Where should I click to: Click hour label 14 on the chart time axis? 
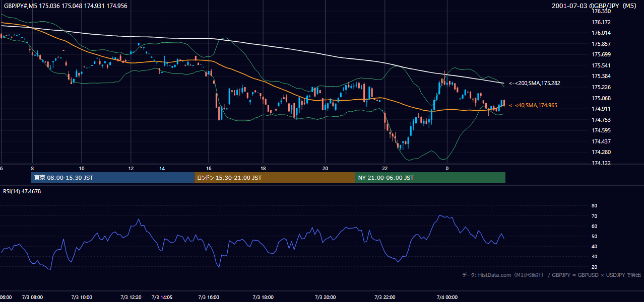pyautogui.click(x=162, y=168)
